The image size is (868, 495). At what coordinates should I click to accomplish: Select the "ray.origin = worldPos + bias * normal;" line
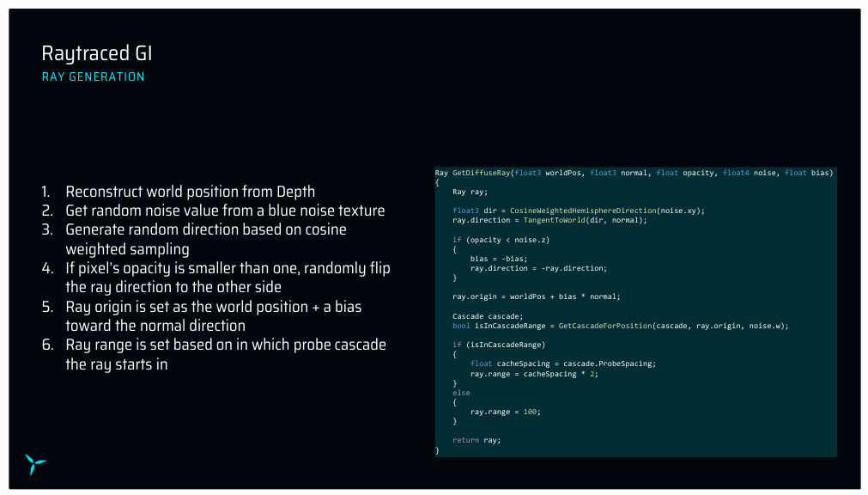(x=537, y=296)
